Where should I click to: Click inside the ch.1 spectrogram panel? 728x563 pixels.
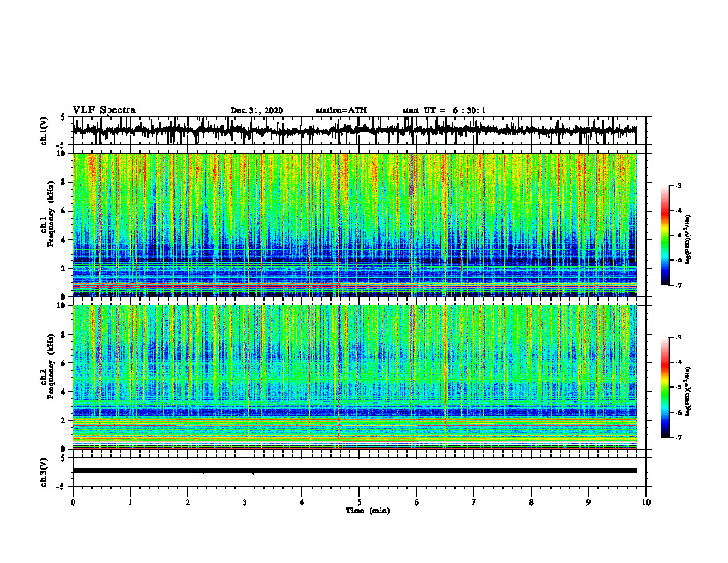[x=355, y=224]
